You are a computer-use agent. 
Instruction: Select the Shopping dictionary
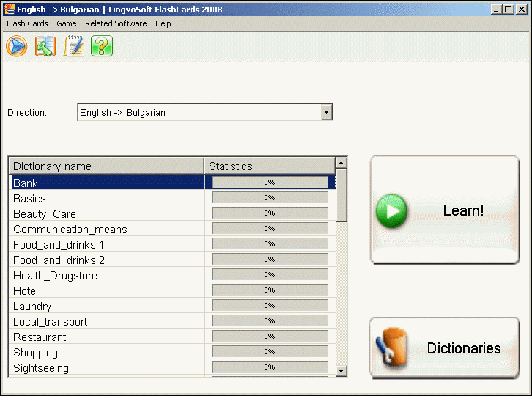pyautogui.click(x=172, y=352)
